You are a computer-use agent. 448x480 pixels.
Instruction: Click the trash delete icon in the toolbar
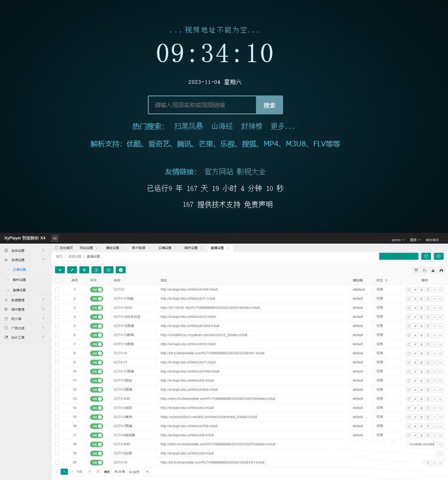(84, 269)
